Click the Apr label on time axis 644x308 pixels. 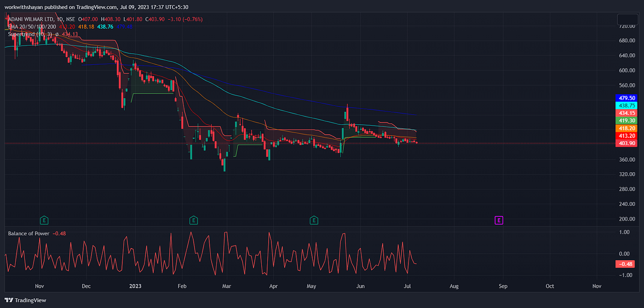click(x=274, y=286)
